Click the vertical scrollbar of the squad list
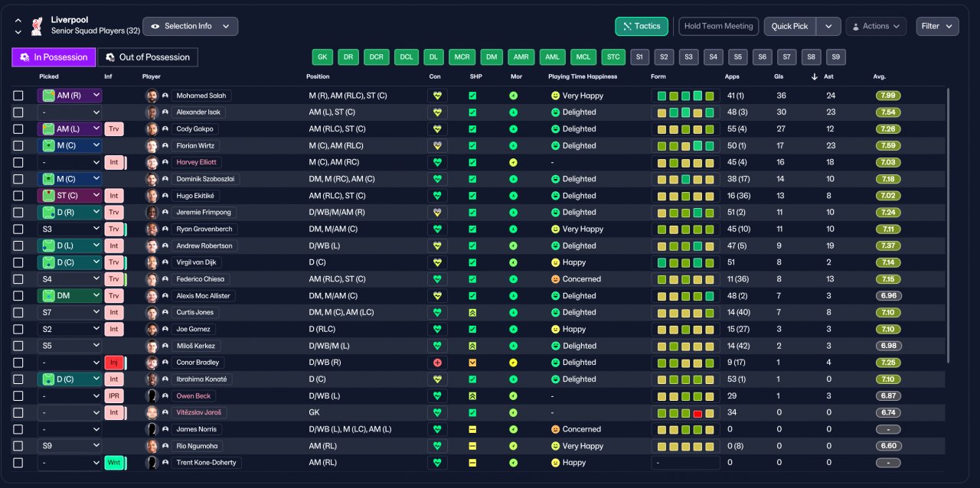This screenshot has width=980, height=488. (x=948, y=226)
